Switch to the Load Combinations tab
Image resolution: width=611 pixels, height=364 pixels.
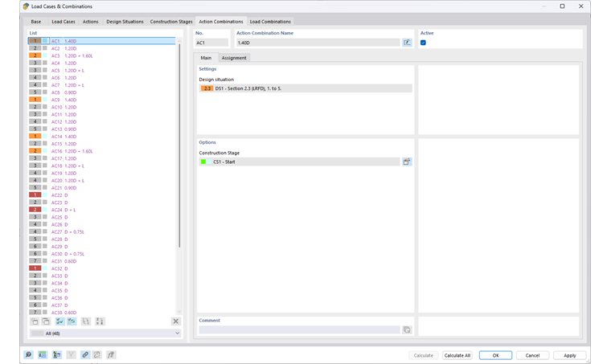point(270,22)
